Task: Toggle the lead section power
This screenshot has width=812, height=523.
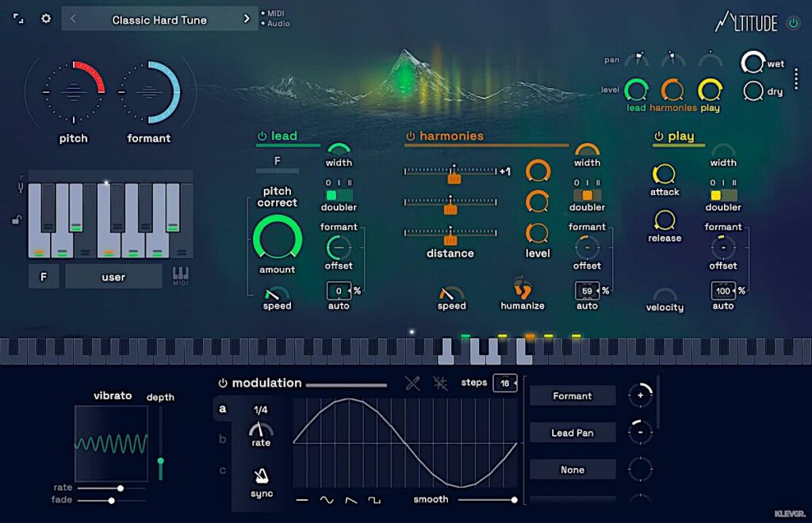Action: click(x=262, y=136)
